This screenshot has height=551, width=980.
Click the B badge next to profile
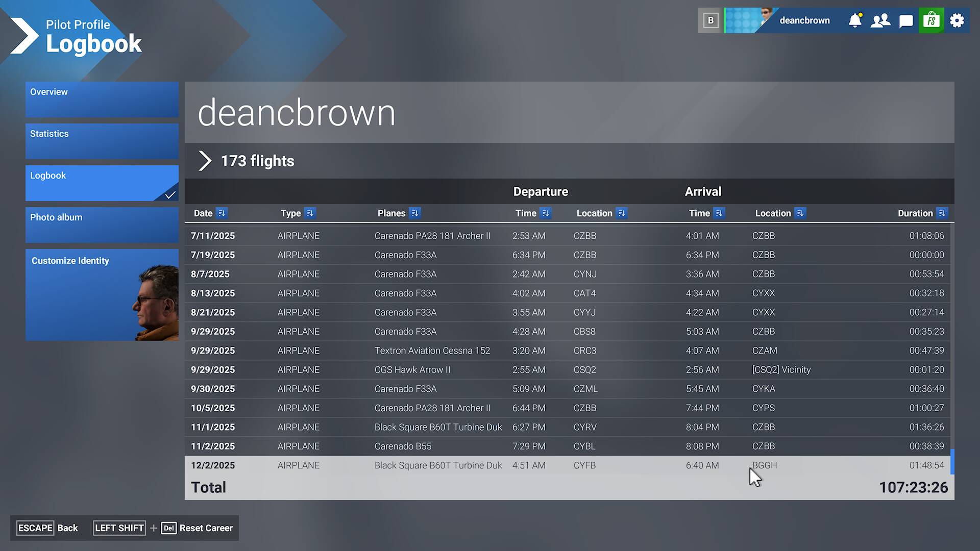coord(710,20)
